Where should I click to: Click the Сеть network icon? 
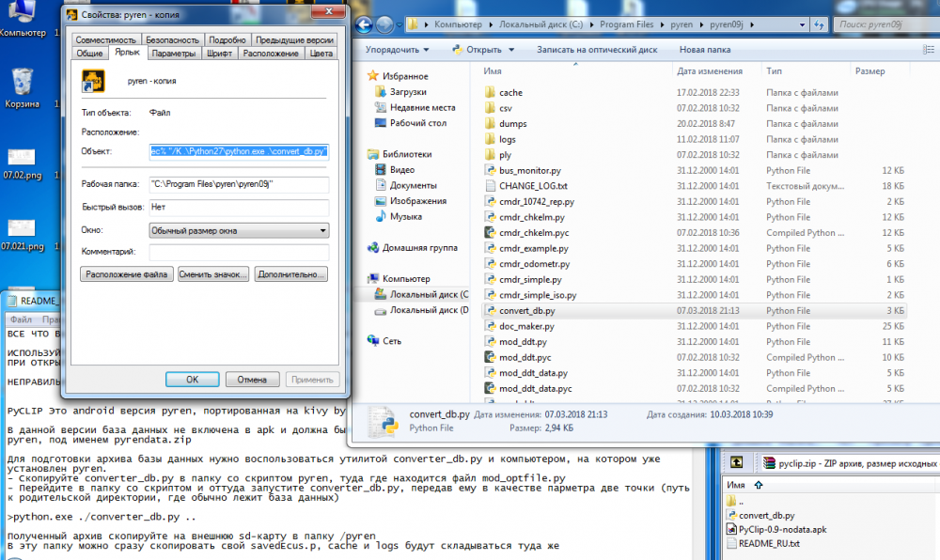click(x=373, y=341)
